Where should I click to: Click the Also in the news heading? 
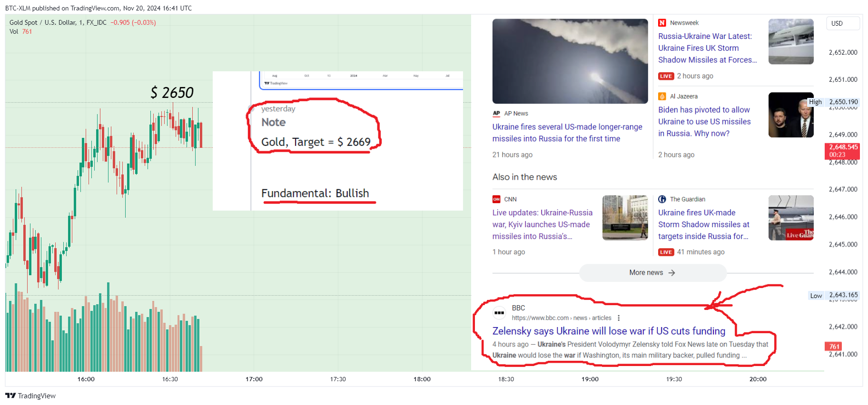(524, 177)
